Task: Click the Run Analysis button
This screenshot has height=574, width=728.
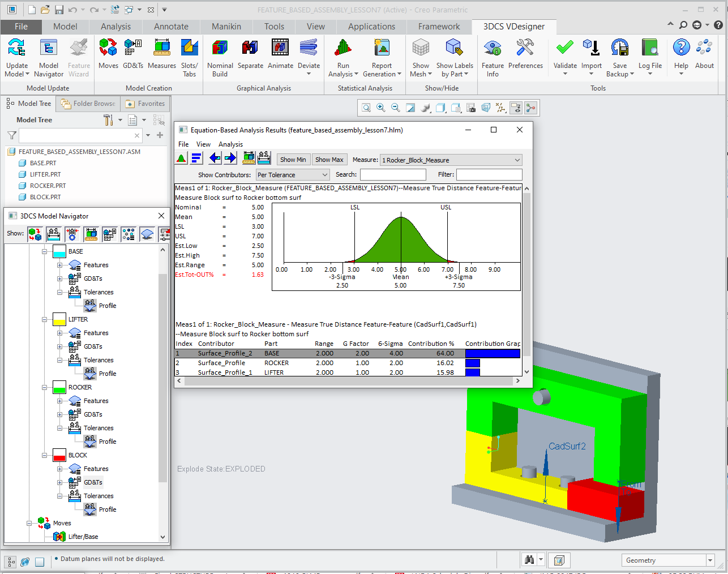Action: coord(343,55)
